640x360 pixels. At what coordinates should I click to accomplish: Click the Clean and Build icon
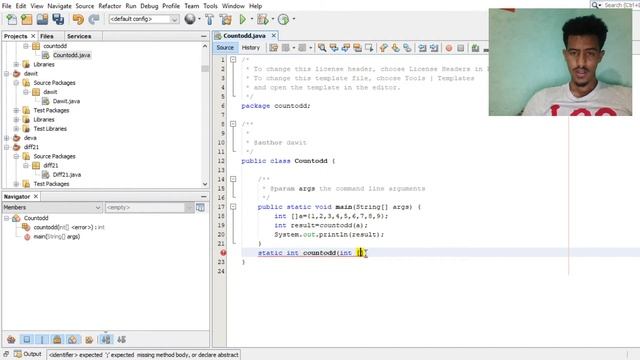225,19
